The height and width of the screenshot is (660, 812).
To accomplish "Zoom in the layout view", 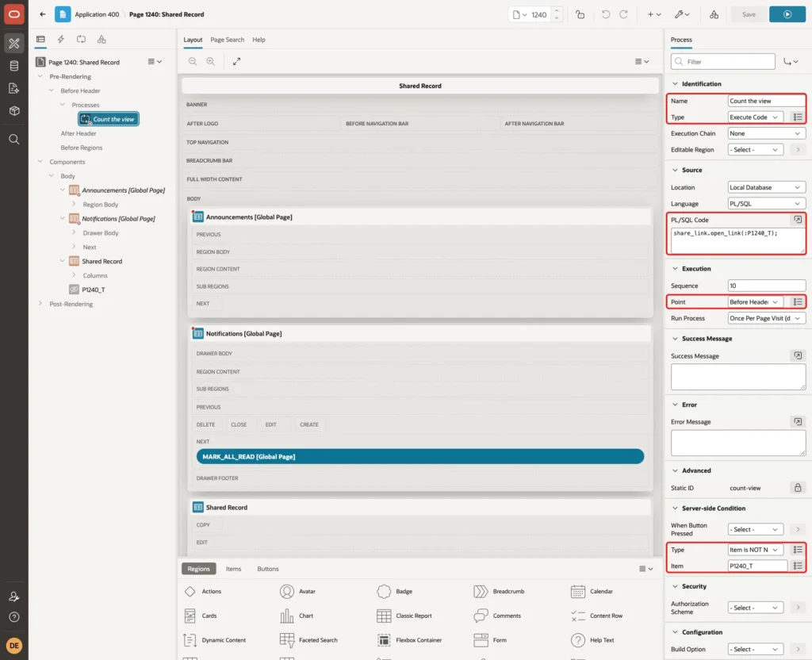I will click(211, 61).
